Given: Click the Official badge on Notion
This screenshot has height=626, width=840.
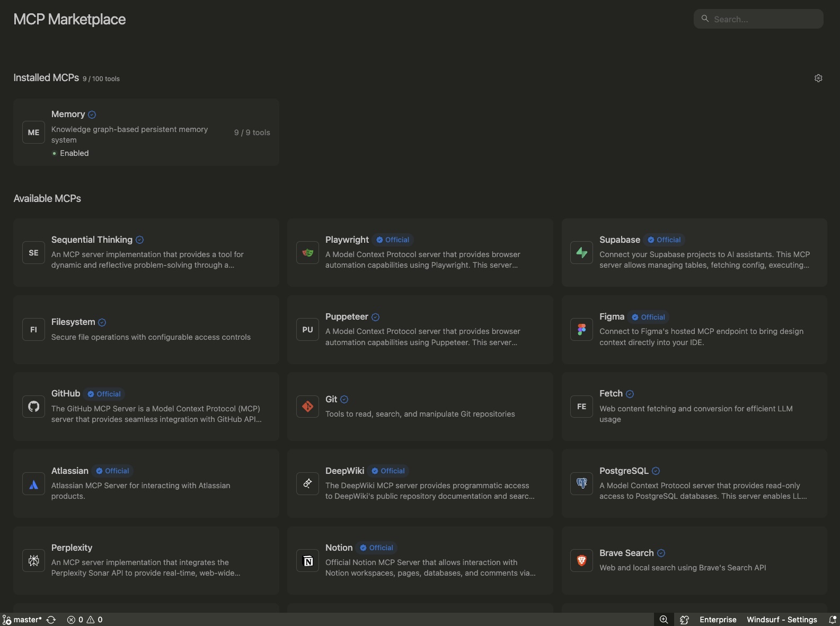Looking at the screenshot, I should coord(376,548).
